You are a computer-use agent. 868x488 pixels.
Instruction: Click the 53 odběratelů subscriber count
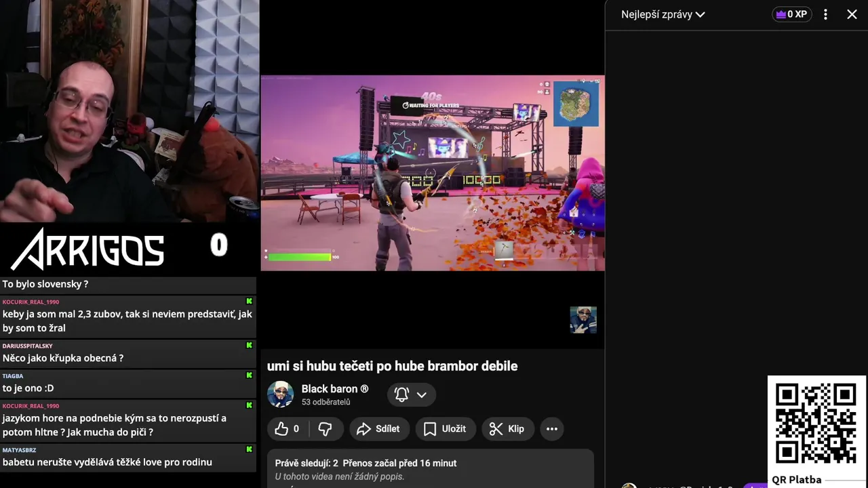[x=325, y=402]
